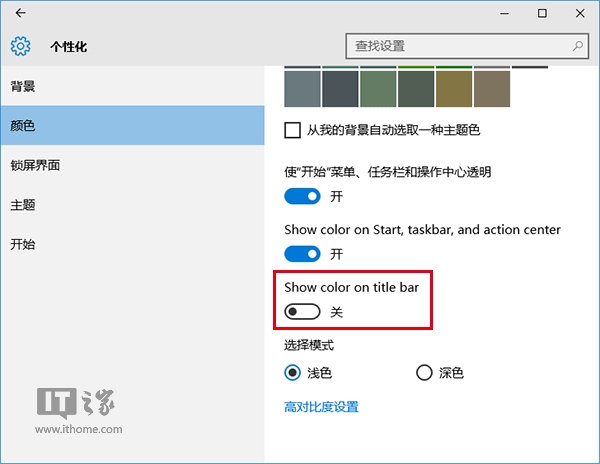Disable Show color on Start, taskbar toggle
This screenshot has width=600, height=464.
(302, 254)
